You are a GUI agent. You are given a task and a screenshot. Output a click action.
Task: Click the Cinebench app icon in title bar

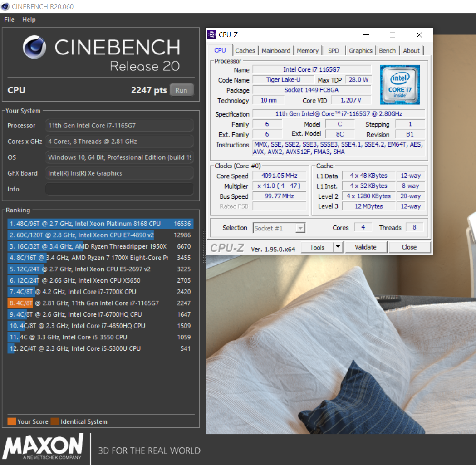(5, 6)
